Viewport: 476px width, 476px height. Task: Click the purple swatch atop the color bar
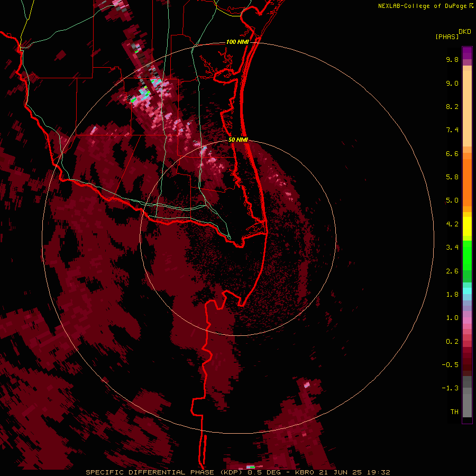(467, 53)
